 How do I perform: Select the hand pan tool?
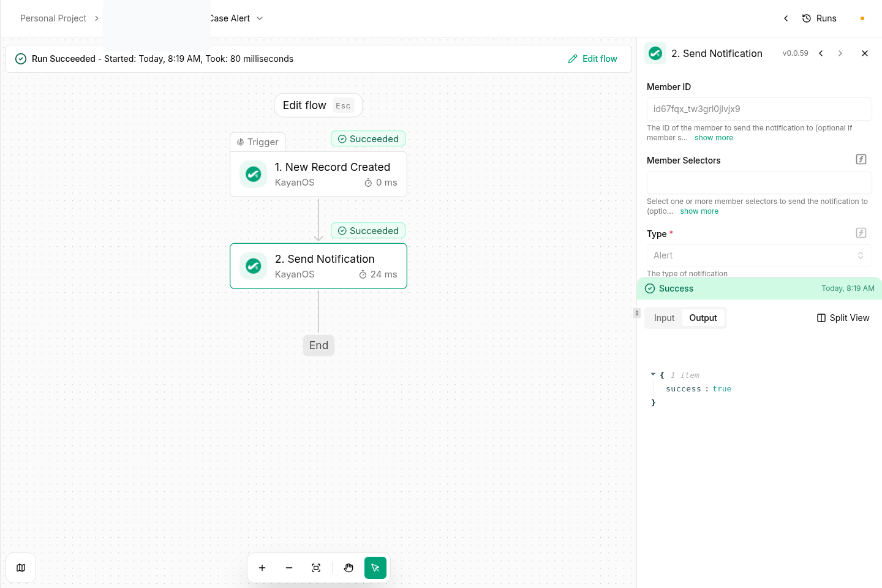[x=349, y=568]
